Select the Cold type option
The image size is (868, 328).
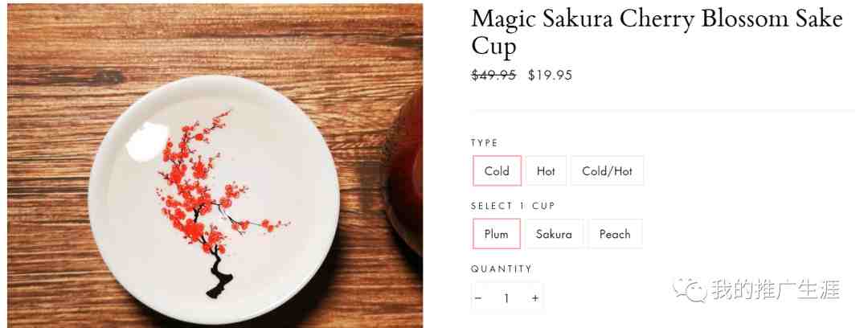point(497,171)
